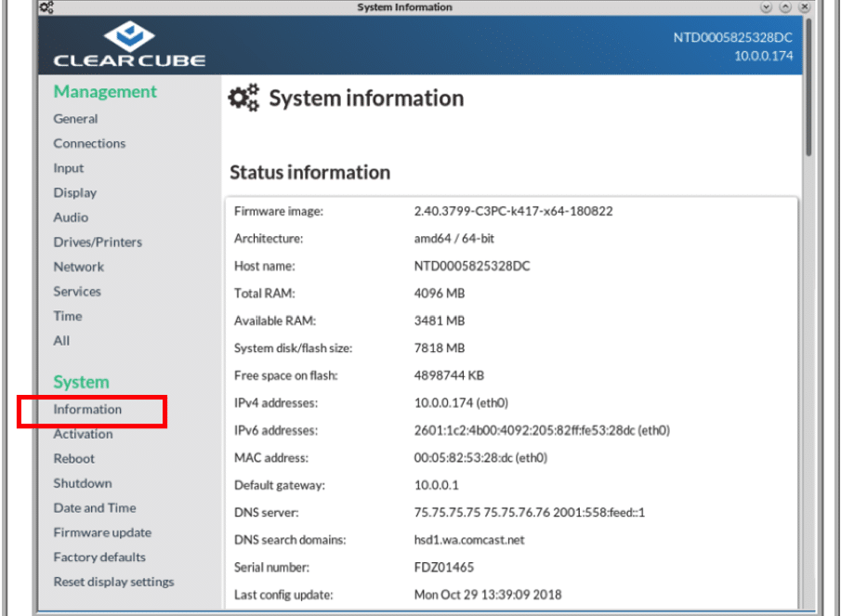
Task: Click the Status information heading
Action: [x=310, y=173]
